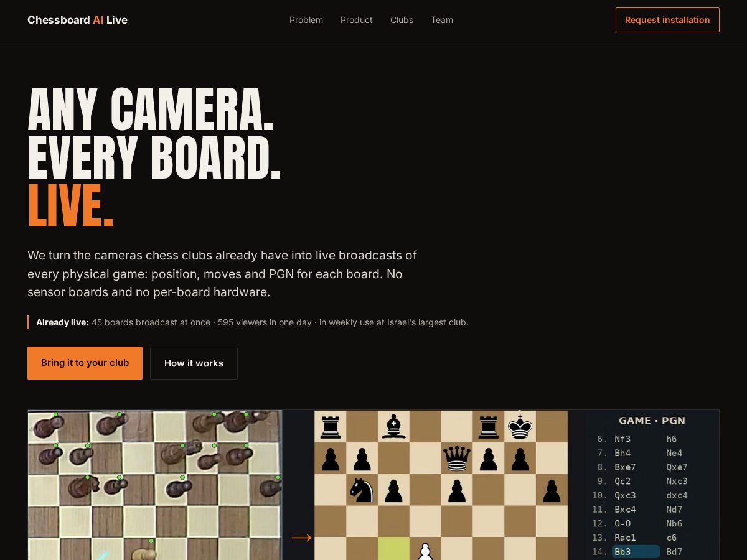The height and width of the screenshot is (560, 747).
Task: Click the black bishop on c8
Action: click(x=393, y=427)
